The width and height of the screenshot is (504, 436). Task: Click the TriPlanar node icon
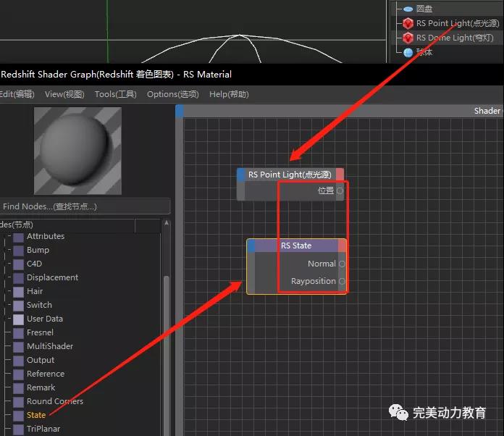(18, 429)
